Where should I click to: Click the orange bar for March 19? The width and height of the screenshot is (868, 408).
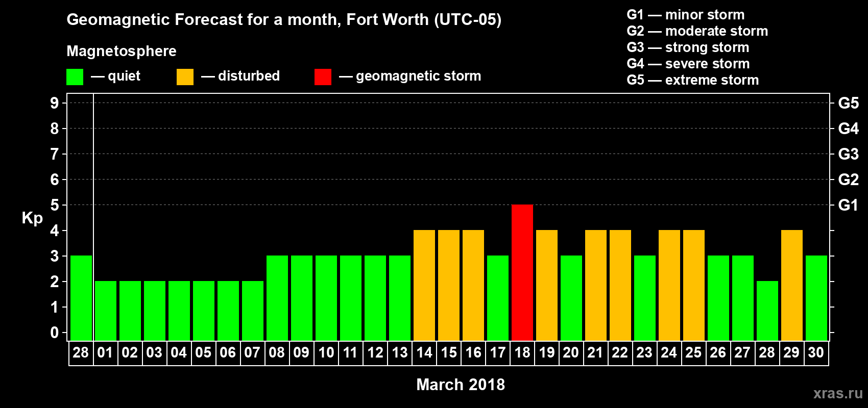tap(547, 285)
